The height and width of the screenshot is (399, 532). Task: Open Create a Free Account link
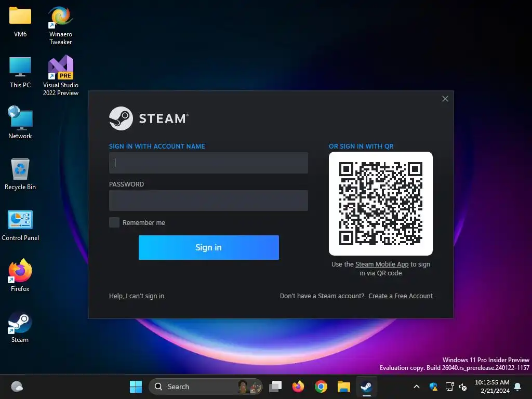[401, 296]
